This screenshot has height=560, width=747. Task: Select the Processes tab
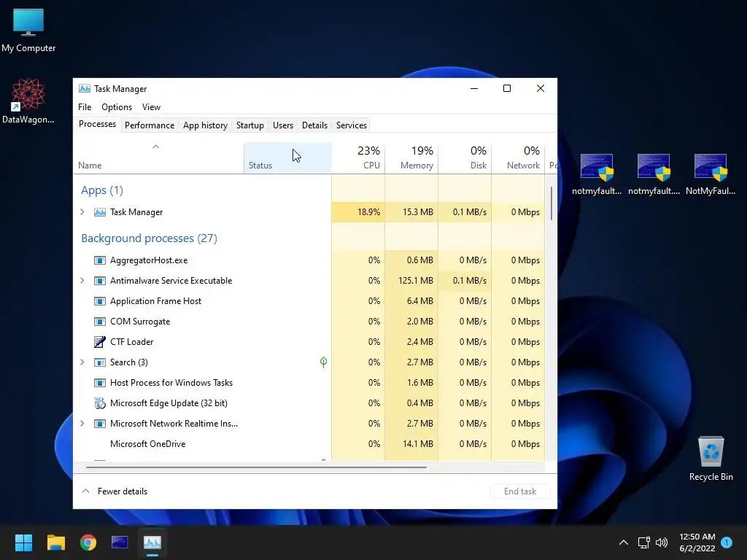[x=97, y=124]
